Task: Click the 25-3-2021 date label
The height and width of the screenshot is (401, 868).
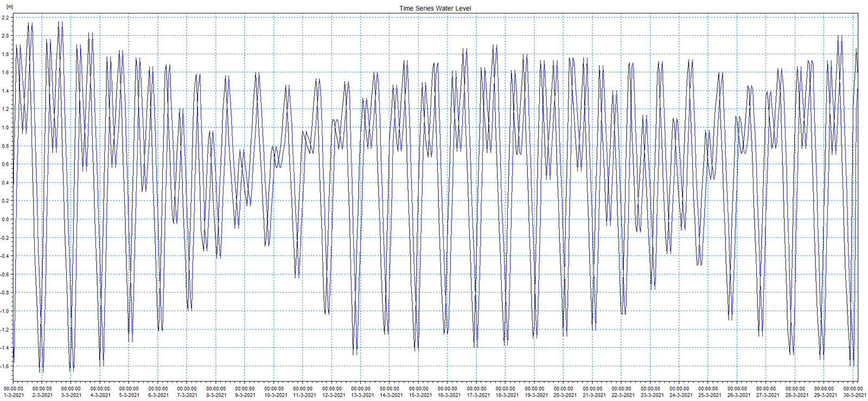Action: click(710, 395)
